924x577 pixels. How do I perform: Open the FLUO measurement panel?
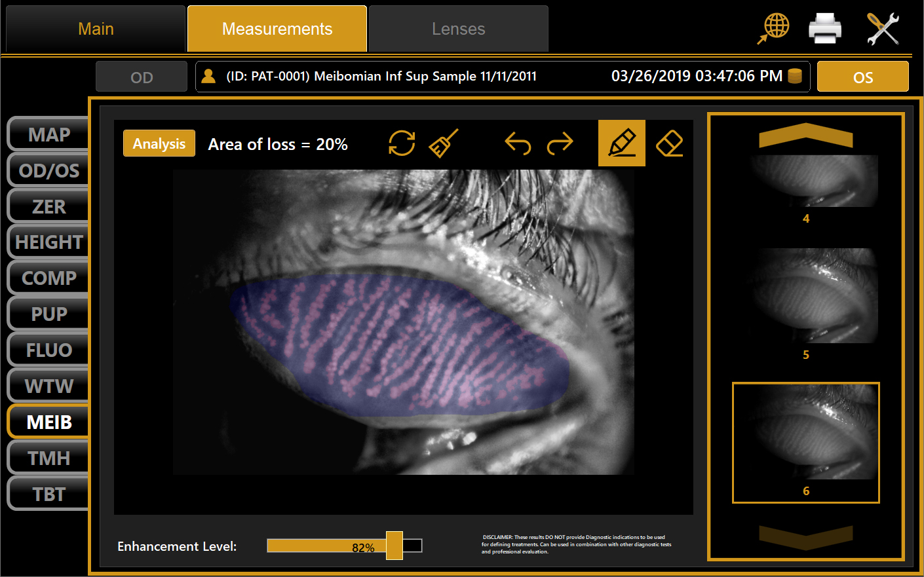tap(47, 349)
